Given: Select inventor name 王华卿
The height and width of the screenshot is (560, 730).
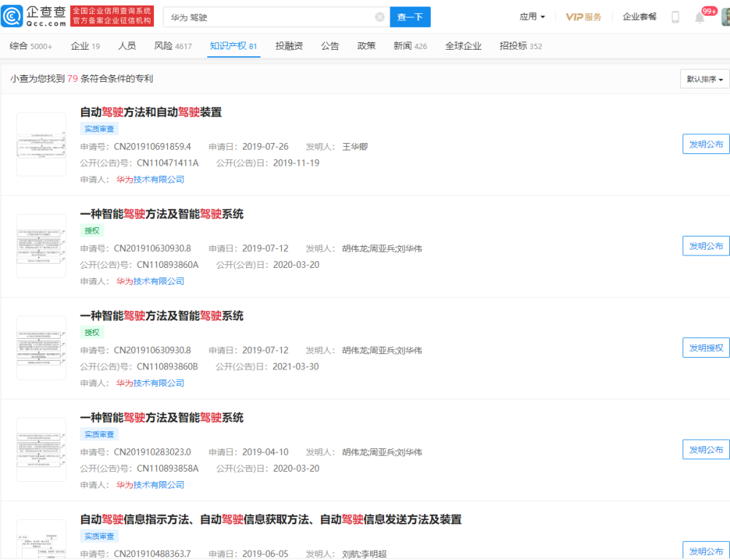Looking at the screenshot, I should point(355,147).
